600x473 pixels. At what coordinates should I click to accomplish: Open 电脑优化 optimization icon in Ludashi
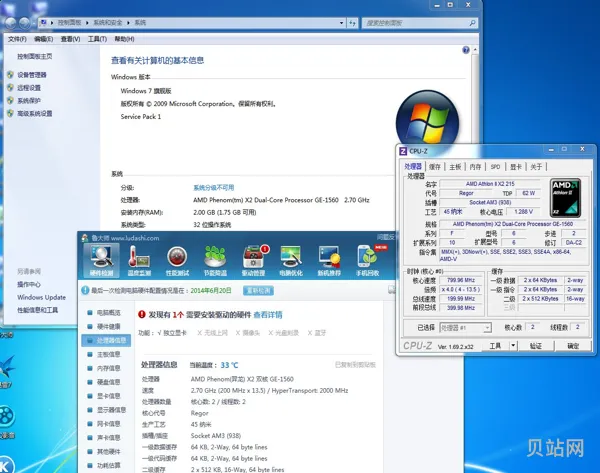tap(291, 260)
